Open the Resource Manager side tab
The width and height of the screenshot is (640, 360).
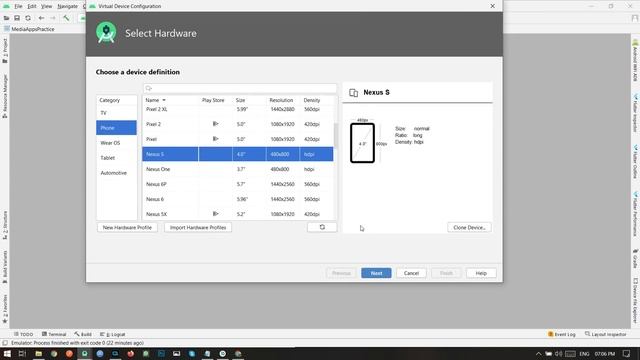(5, 96)
